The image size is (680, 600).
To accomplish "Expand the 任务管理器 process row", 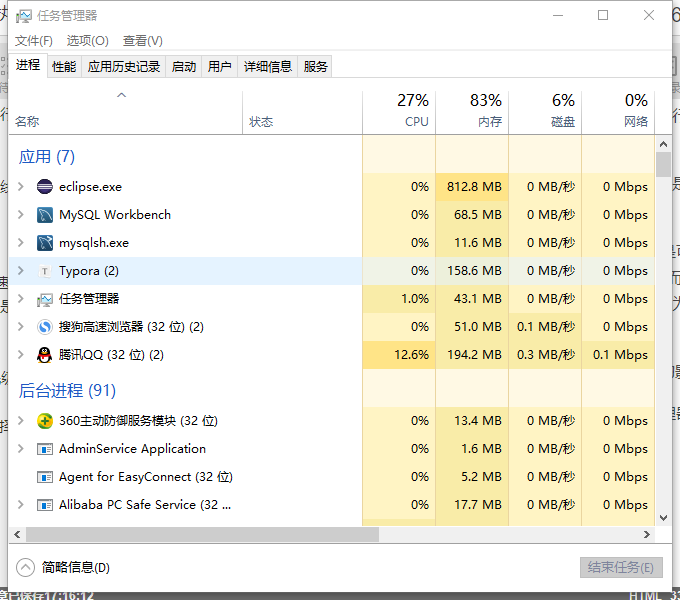I will [20, 299].
